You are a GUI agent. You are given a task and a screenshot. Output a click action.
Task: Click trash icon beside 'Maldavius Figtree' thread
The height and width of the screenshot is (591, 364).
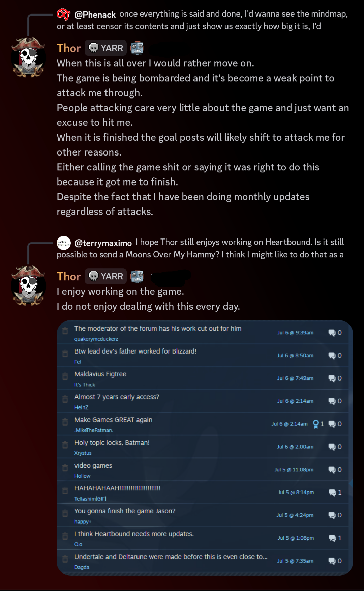[65, 376]
